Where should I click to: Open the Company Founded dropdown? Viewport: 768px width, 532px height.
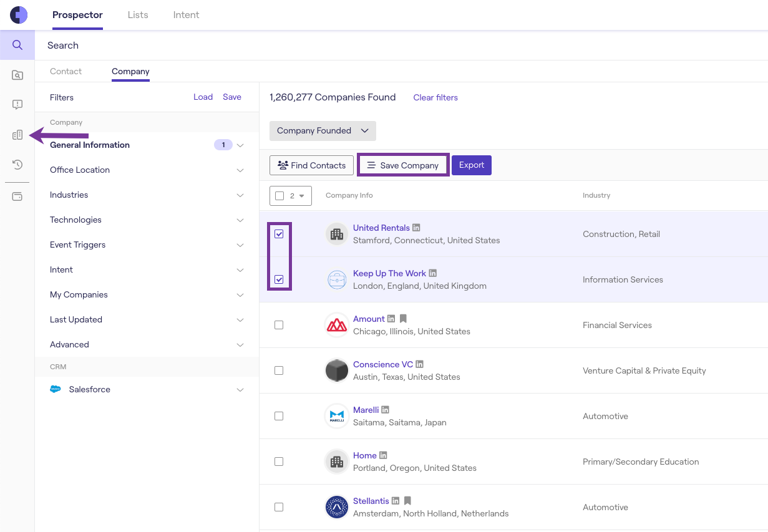[323, 131]
